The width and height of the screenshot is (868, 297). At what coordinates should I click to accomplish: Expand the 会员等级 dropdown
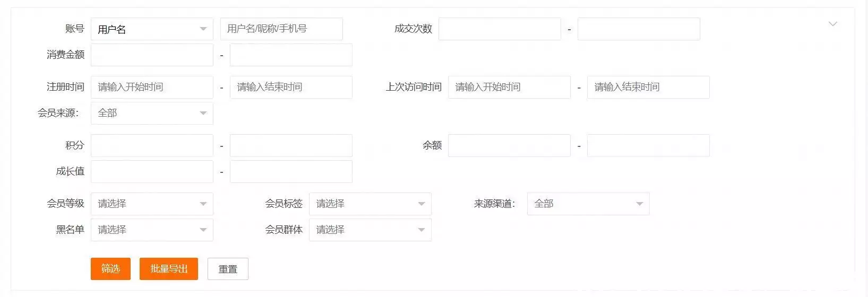(152, 204)
